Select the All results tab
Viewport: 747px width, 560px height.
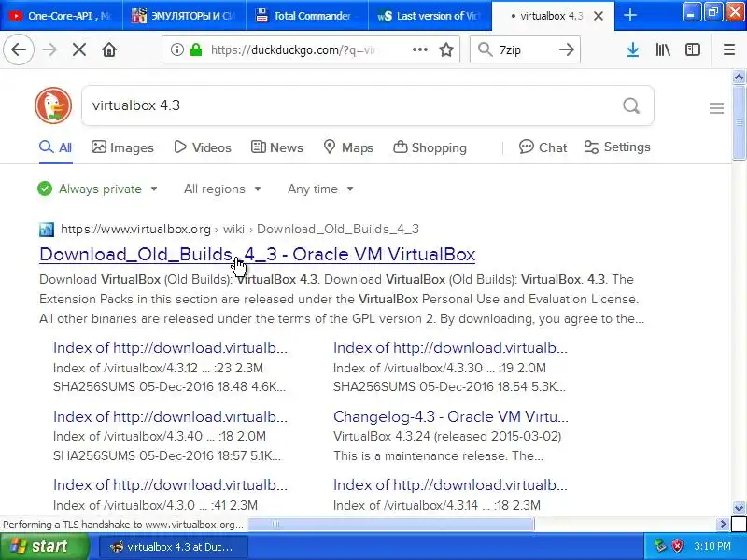(56, 147)
